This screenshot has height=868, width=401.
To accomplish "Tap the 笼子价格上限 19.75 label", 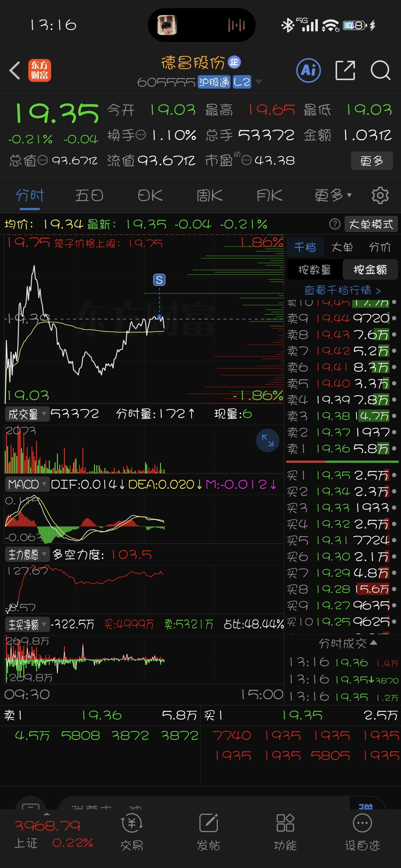I will pyautogui.click(x=108, y=243).
